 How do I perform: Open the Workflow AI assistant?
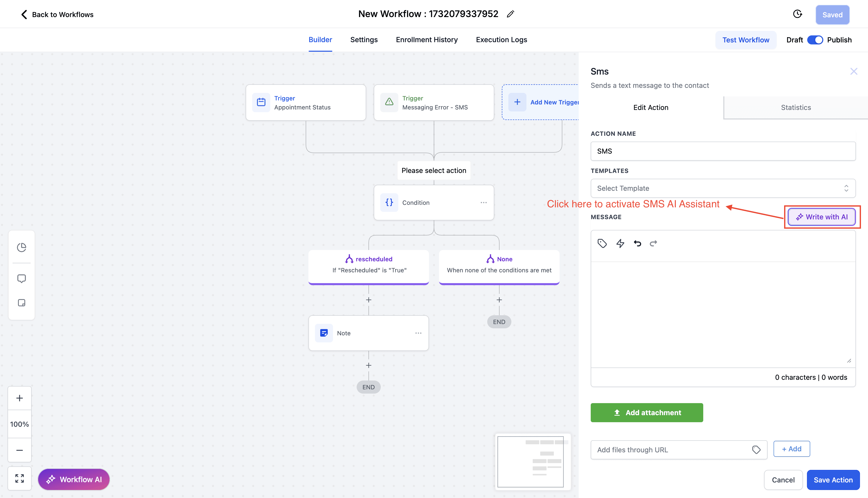click(74, 479)
